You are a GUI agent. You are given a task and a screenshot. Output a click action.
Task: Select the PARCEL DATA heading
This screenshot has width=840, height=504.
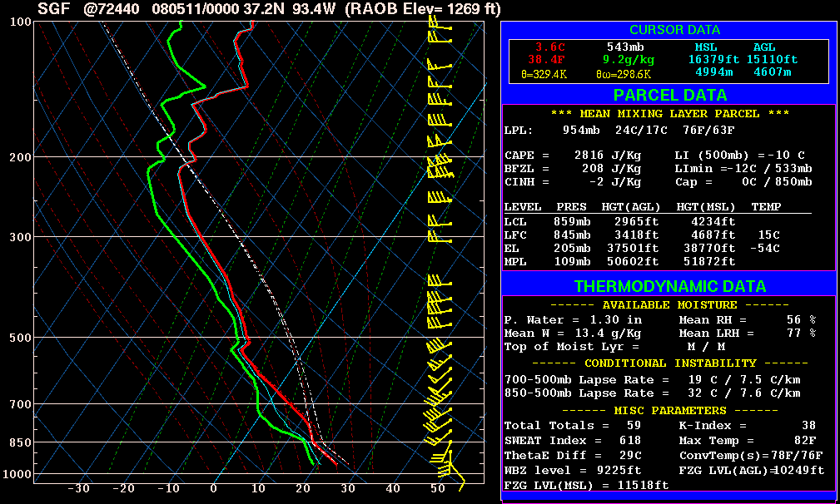[x=668, y=95]
